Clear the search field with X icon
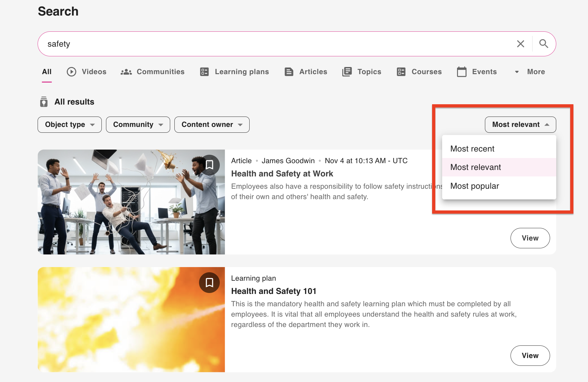 [x=520, y=44]
